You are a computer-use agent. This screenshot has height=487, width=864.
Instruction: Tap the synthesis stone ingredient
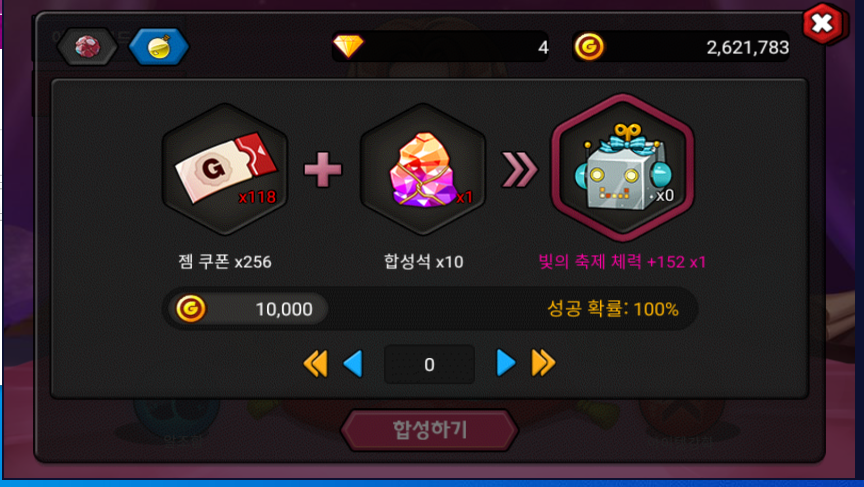423,169
